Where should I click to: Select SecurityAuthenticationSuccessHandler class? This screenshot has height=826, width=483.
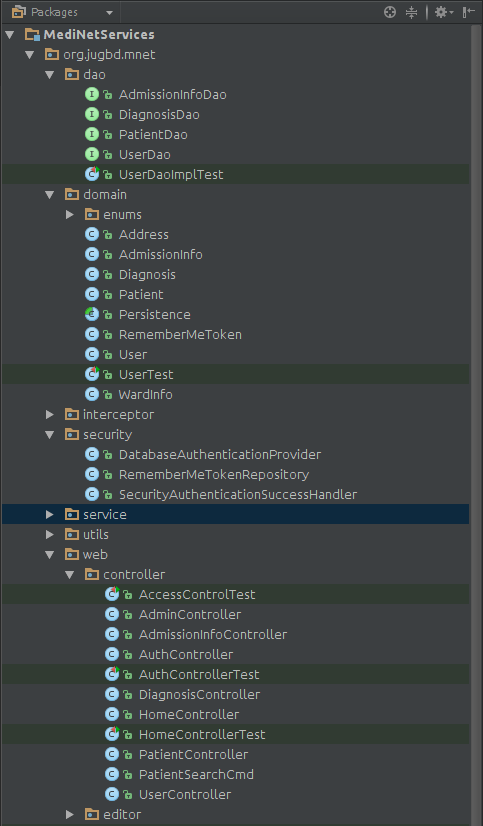tap(238, 495)
